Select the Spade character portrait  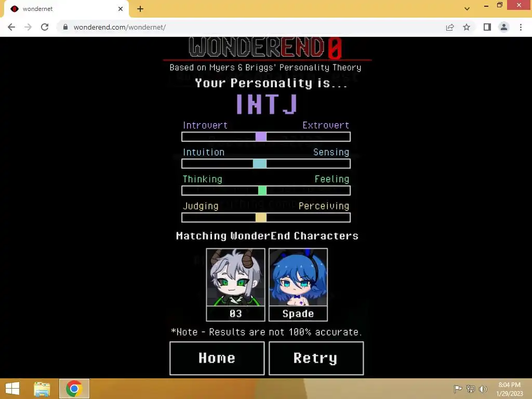click(x=298, y=277)
